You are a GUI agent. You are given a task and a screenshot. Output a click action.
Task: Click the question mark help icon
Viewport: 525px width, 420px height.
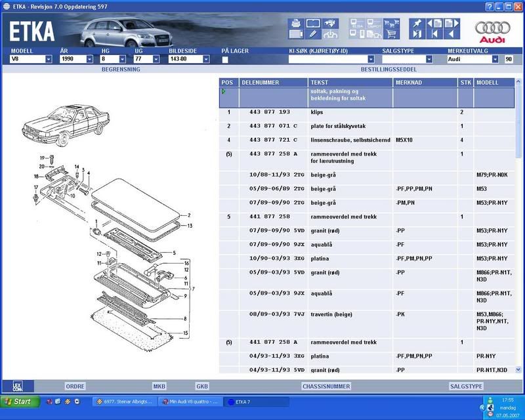490,6
